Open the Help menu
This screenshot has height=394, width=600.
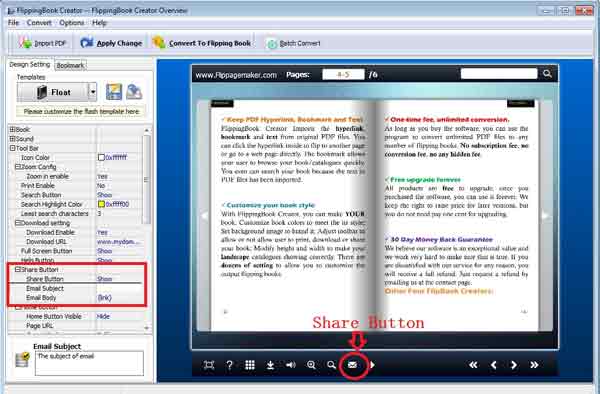(99, 23)
